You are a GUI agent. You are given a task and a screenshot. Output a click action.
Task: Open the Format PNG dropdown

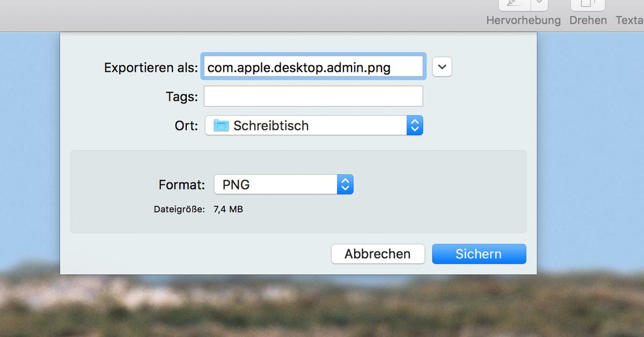[x=283, y=185]
